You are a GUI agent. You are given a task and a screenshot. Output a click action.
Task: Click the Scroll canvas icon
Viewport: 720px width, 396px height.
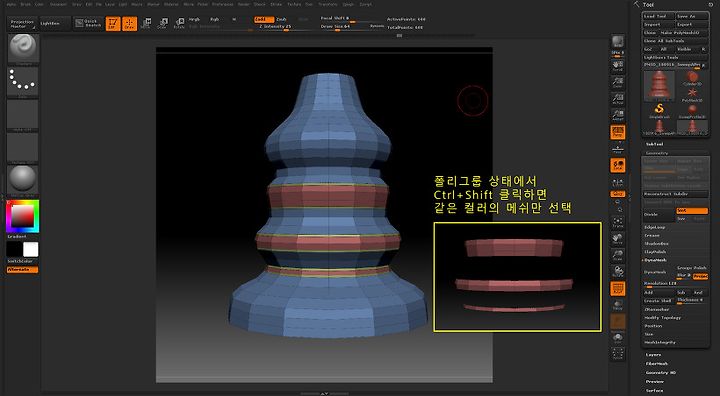tap(618, 67)
